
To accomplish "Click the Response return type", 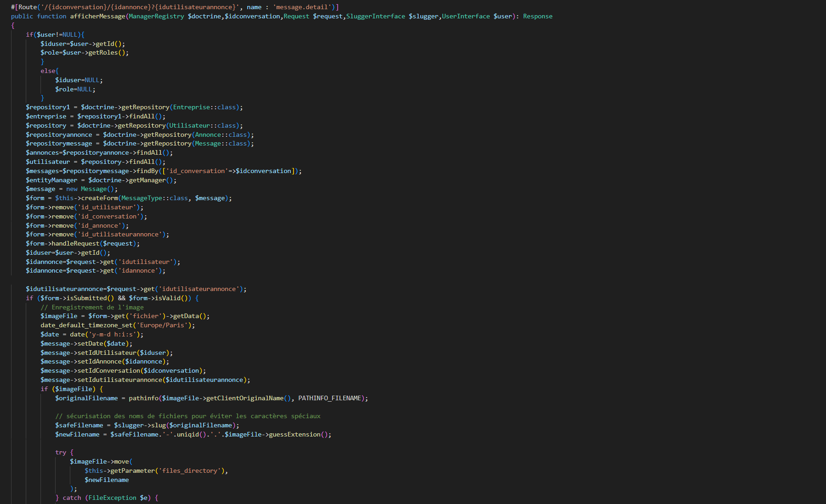I will 537,16.
